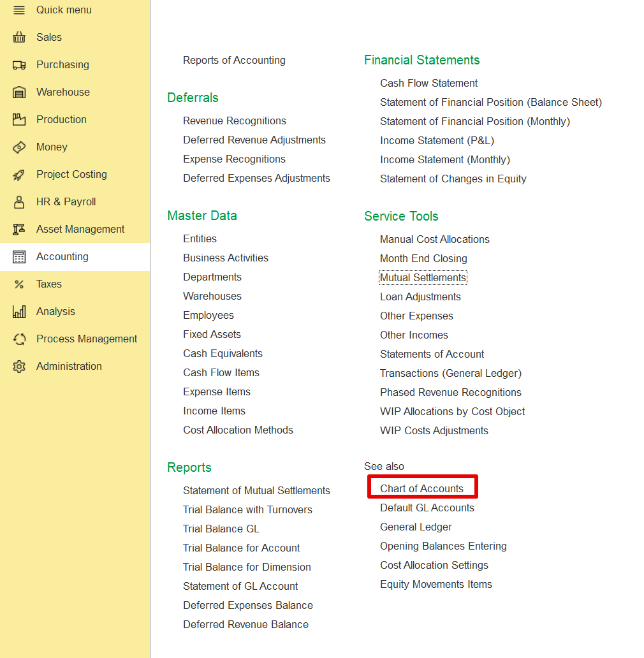Open Statement of Mutual Settlements report

click(x=256, y=490)
